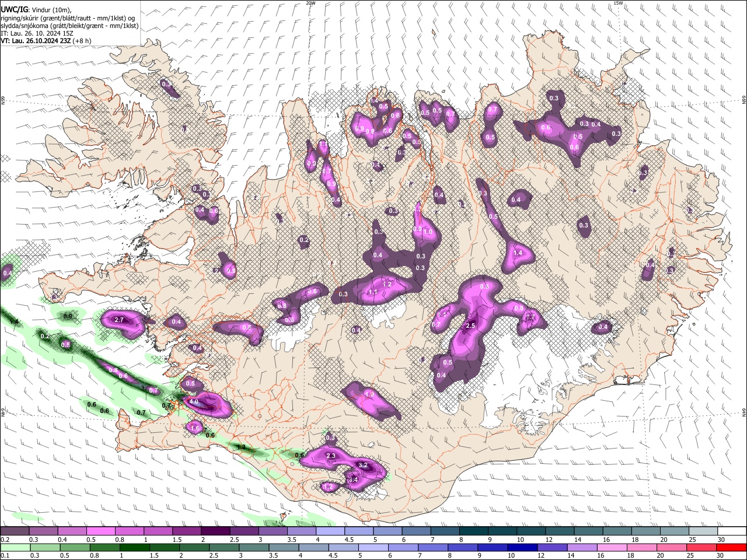Select the pink 16–18 swatch in lower legend row
The height and width of the screenshot is (560, 747).
[x=612, y=548]
